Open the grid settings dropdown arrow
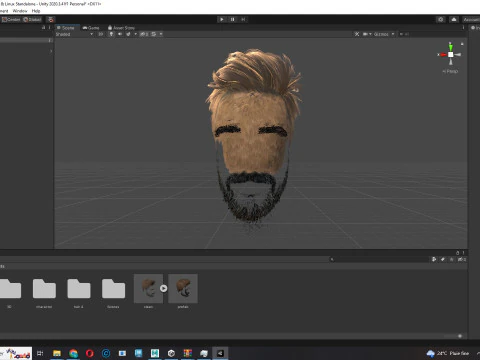480x360 pixels. [x=161, y=34]
